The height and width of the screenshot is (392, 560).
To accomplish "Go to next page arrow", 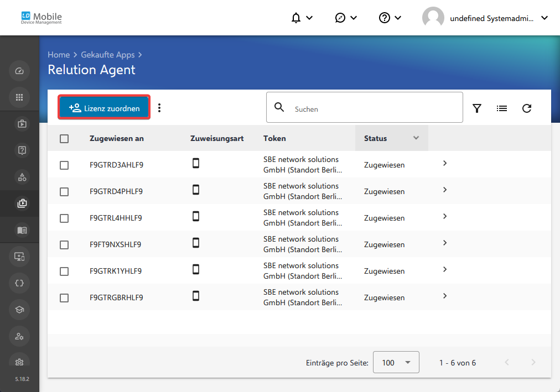I will [x=533, y=362].
